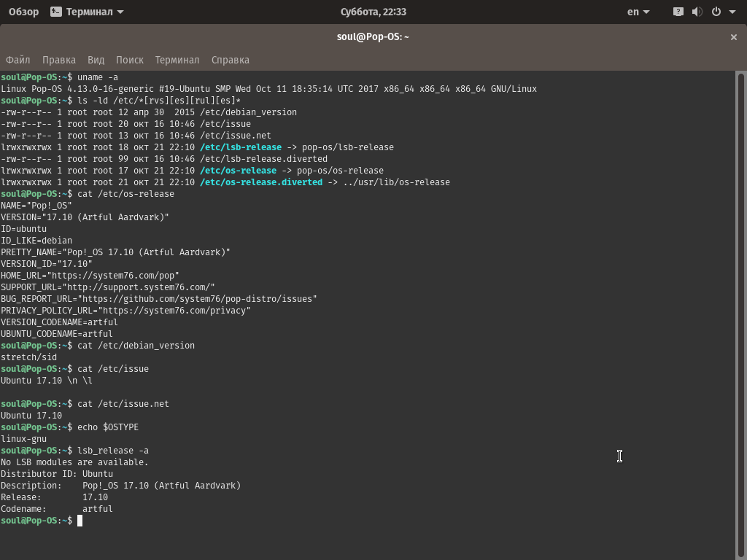
Task: Click the /etc/lsb-release.diverted listing row
Action: pyautogui.click(x=164, y=159)
